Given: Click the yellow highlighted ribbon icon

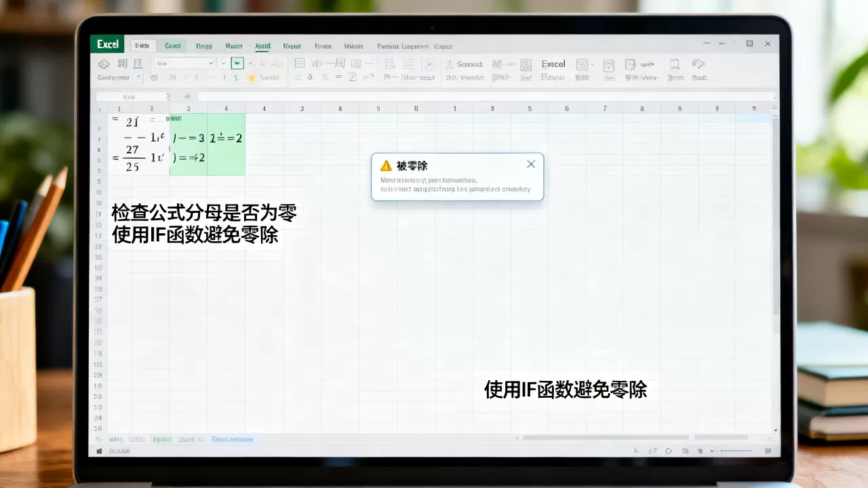Looking at the screenshot, I should 251,78.
